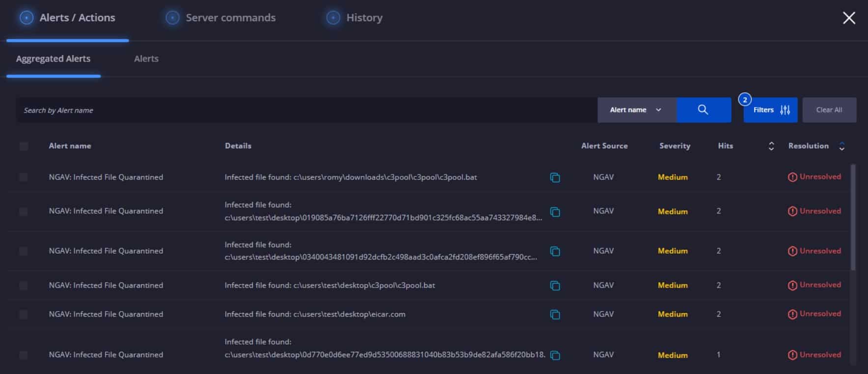Click the Alert name column header
Screen dimensions: 868x374
(70, 146)
